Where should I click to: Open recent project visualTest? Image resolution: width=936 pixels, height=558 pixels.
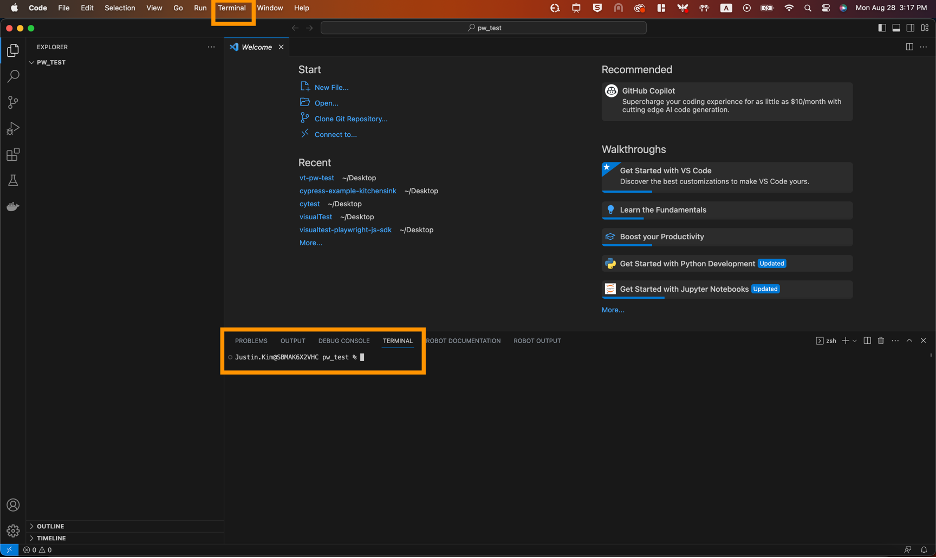[x=315, y=217]
